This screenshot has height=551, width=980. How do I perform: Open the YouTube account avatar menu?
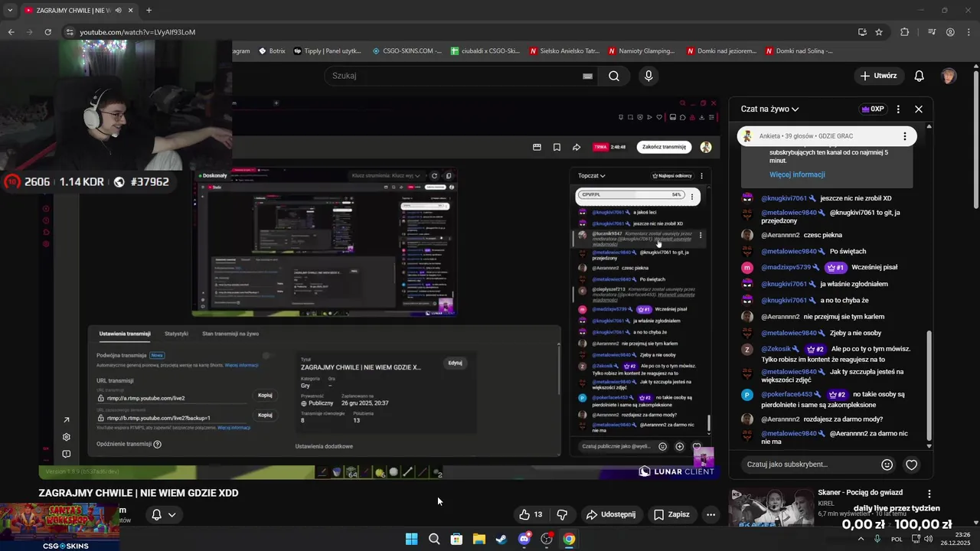[949, 76]
